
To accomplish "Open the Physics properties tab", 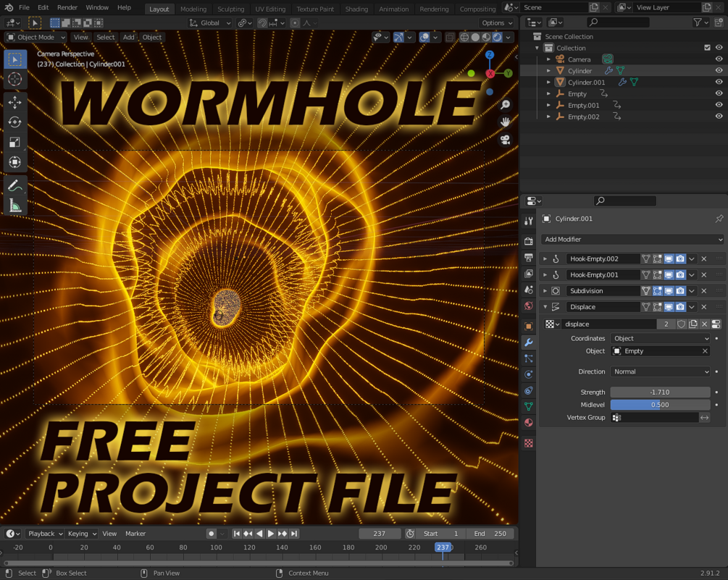I will pos(529,374).
